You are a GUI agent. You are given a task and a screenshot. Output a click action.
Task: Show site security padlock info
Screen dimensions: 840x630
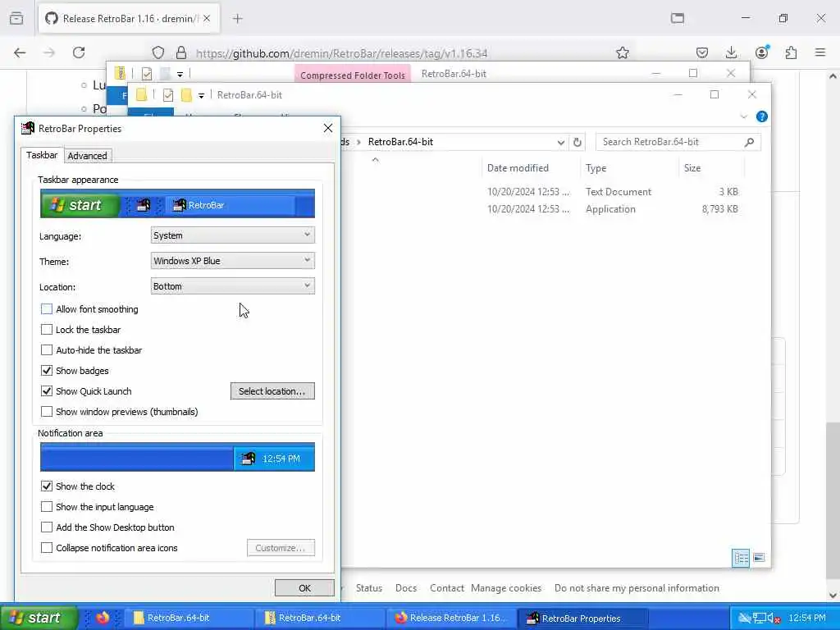[181, 52]
